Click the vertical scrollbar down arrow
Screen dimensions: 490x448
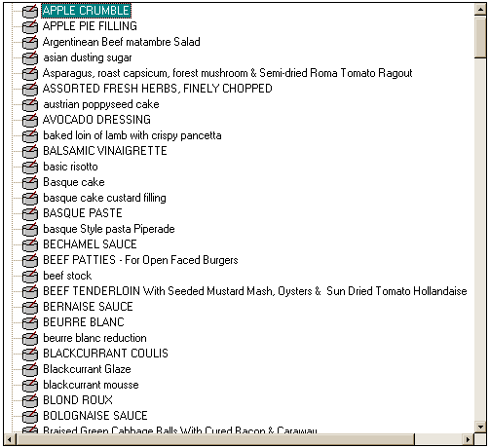click(480, 427)
